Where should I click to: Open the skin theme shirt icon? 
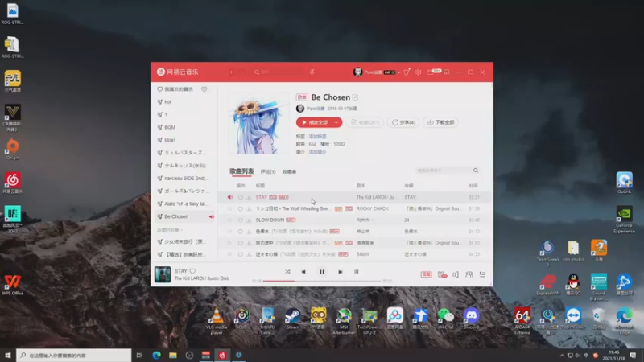[x=407, y=72]
